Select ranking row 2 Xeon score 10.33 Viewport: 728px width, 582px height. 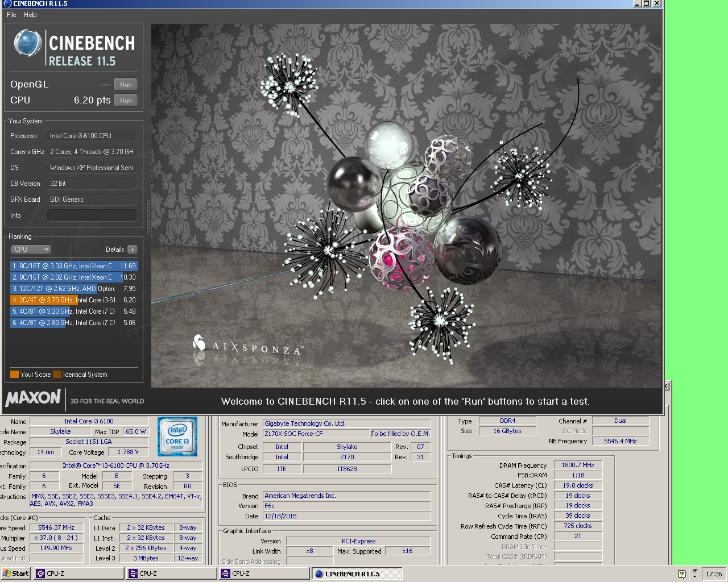(74, 277)
